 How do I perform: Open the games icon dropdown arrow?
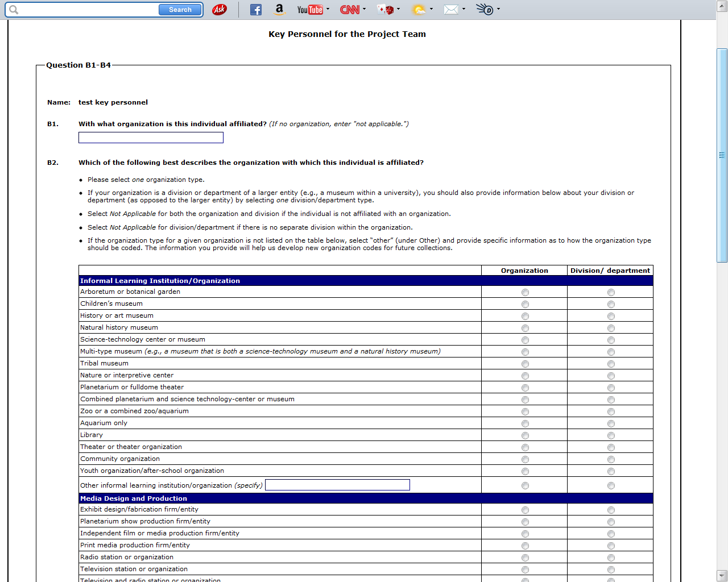pos(398,9)
